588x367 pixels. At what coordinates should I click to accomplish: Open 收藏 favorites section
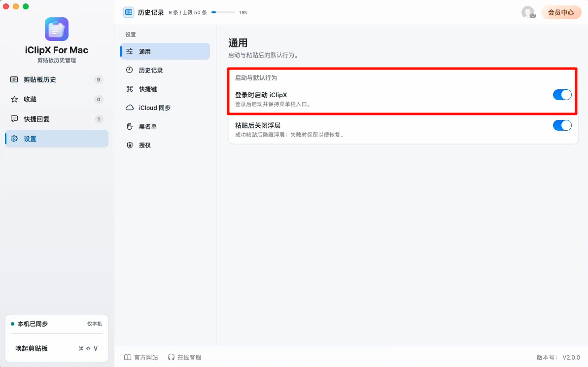click(57, 99)
